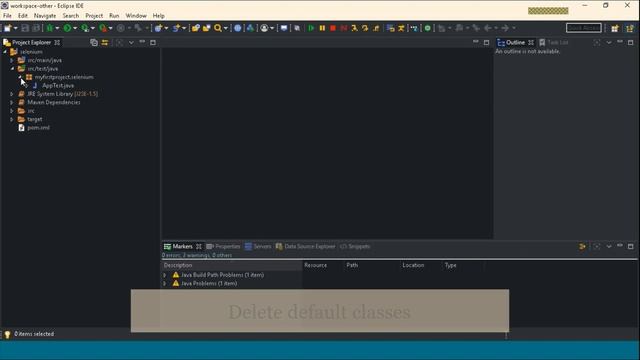Click the Step Into icon
Viewport: 640px width, 360px height.
pos(354,28)
